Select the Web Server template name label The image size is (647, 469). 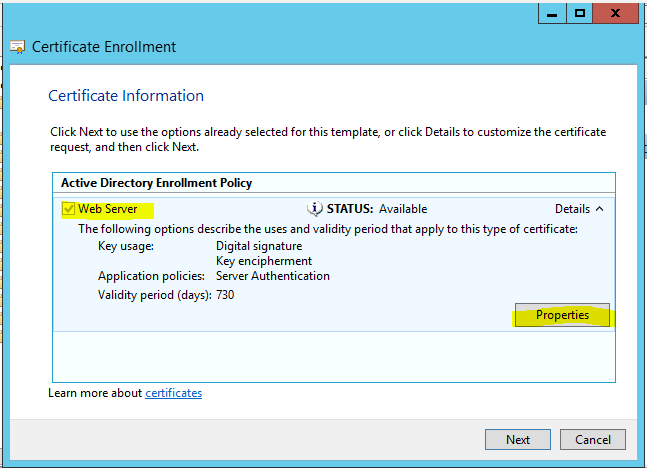pos(107,209)
